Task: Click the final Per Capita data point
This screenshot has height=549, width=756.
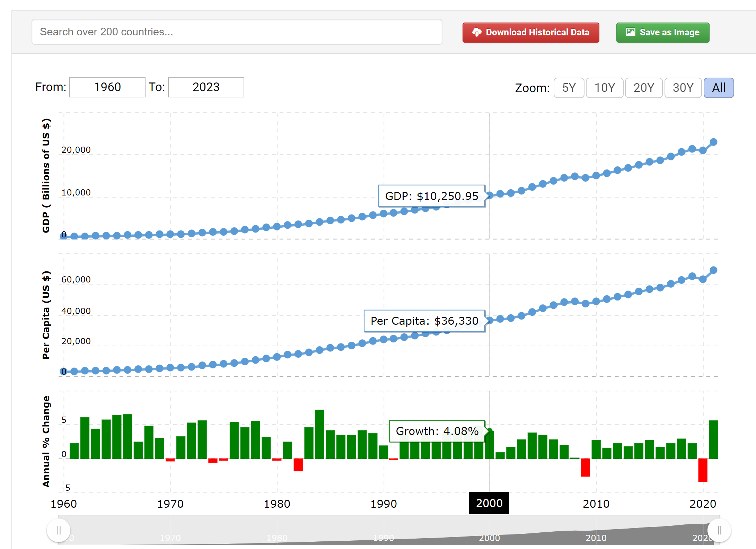Action: [x=713, y=270]
